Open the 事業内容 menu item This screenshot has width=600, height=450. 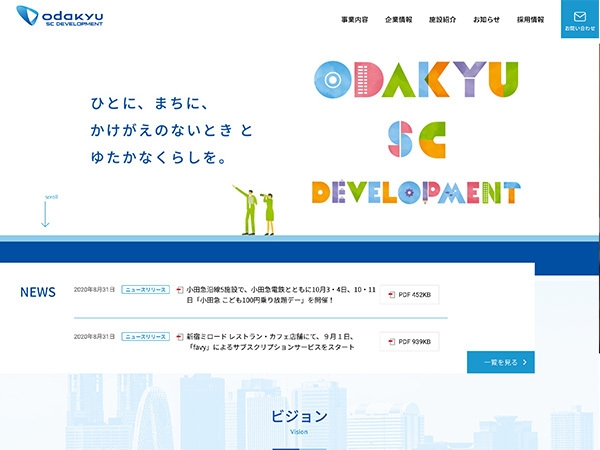pos(354,19)
